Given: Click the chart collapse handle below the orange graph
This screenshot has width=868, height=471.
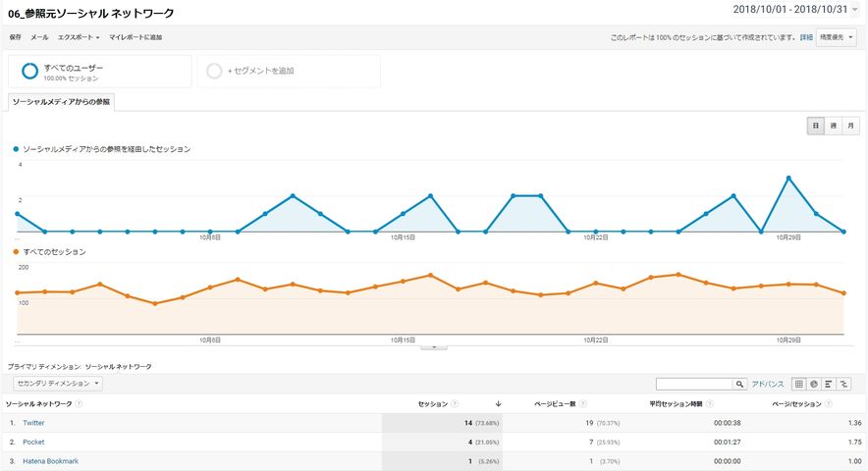Looking at the screenshot, I should pyautogui.click(x=433, y=347).
